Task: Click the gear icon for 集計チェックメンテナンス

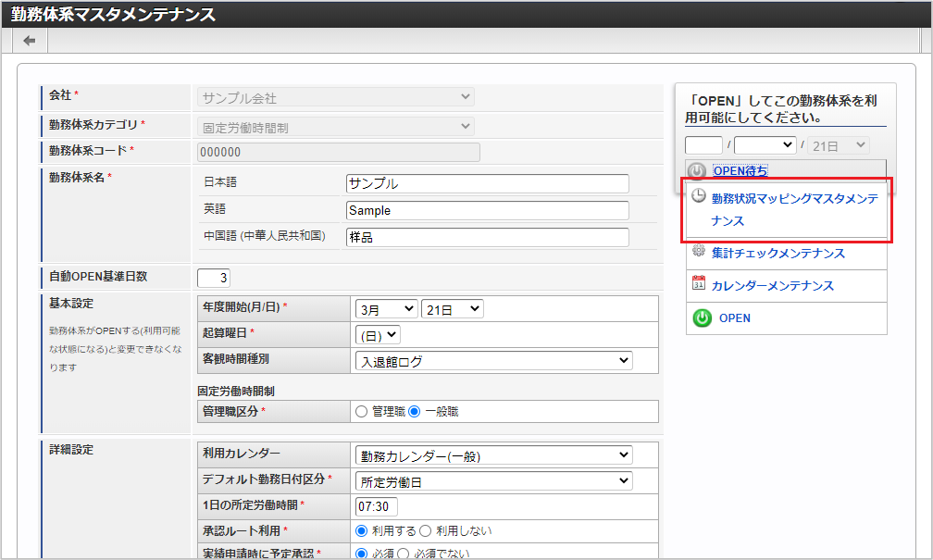Action: (699, 251)
